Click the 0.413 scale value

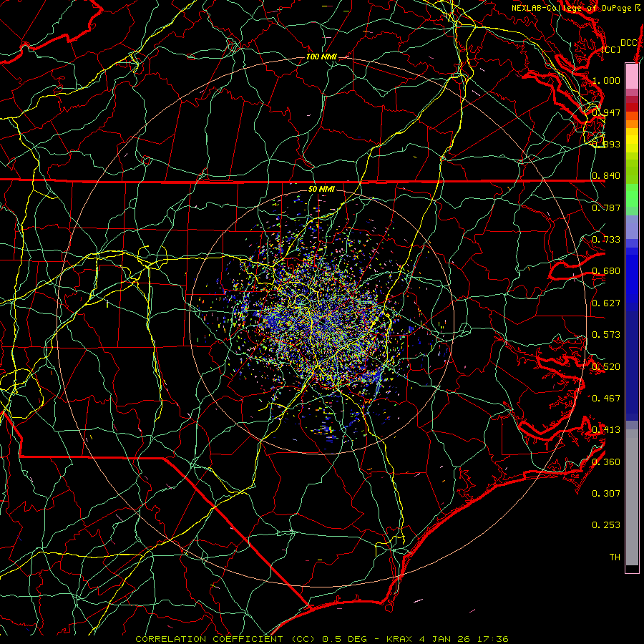[606, 430]
